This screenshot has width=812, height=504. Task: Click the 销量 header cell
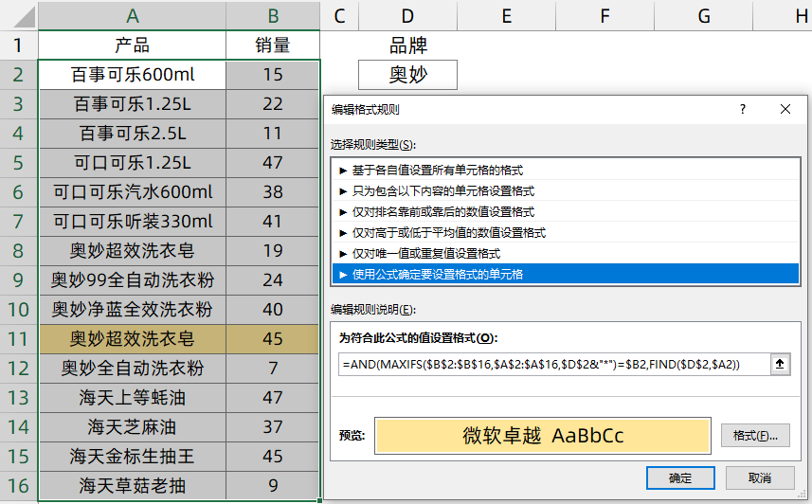[273, 45]
